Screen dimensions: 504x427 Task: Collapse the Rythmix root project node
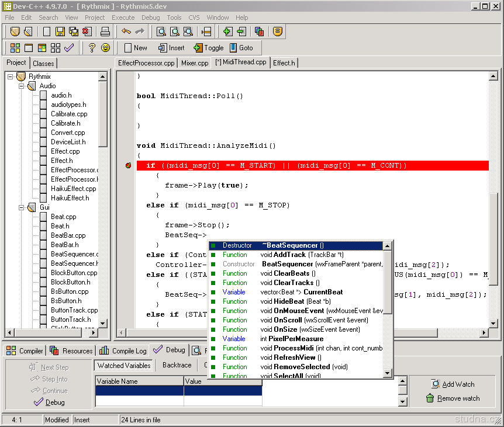11,77
